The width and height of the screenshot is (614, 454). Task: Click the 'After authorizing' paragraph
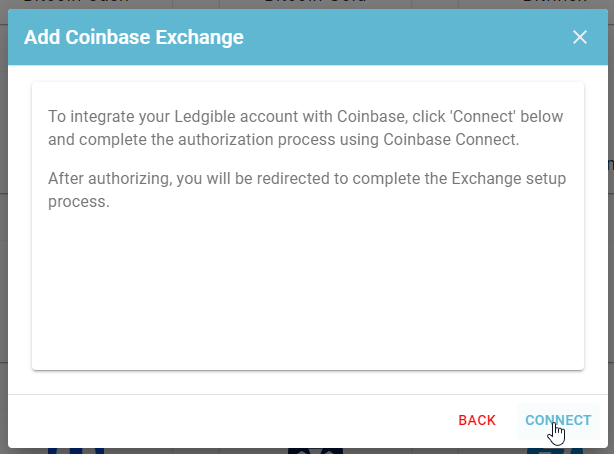(x=307, y=190)
